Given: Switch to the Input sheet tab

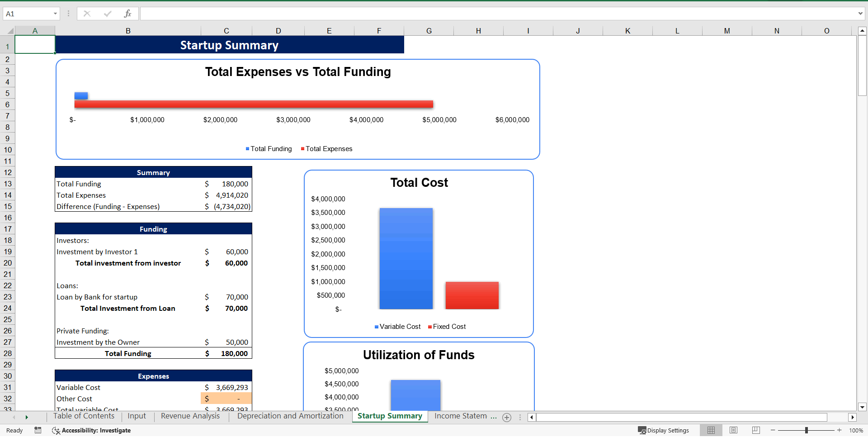Looking at the screenshot, I should pyautogui.click(x=137, y=416).
